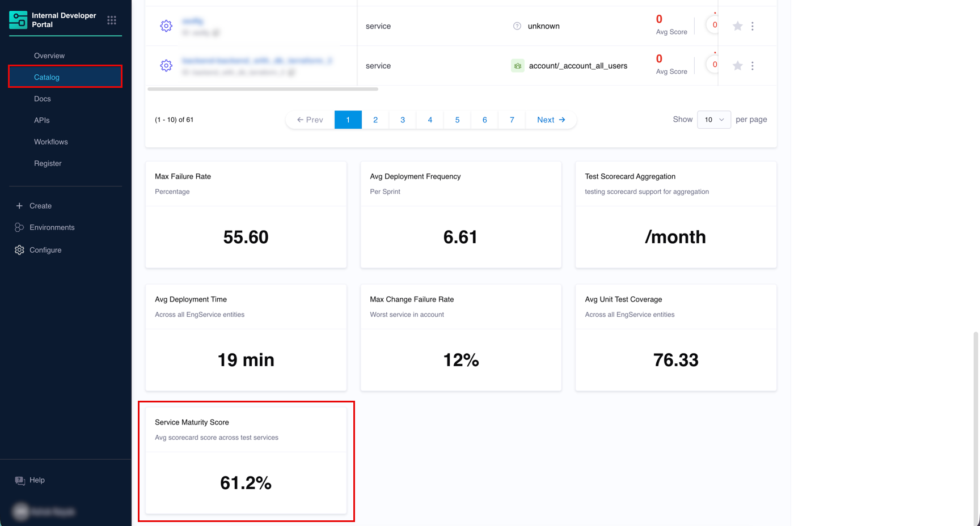
Task: Click the blurred entity name link in the unknown-owner row
Action: click(x=193, y=21)
